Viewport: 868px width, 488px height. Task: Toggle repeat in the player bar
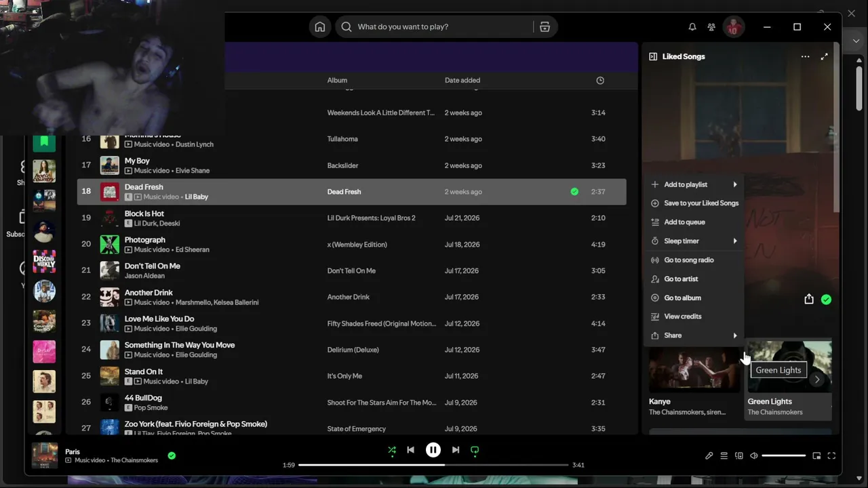coord(475,450)
